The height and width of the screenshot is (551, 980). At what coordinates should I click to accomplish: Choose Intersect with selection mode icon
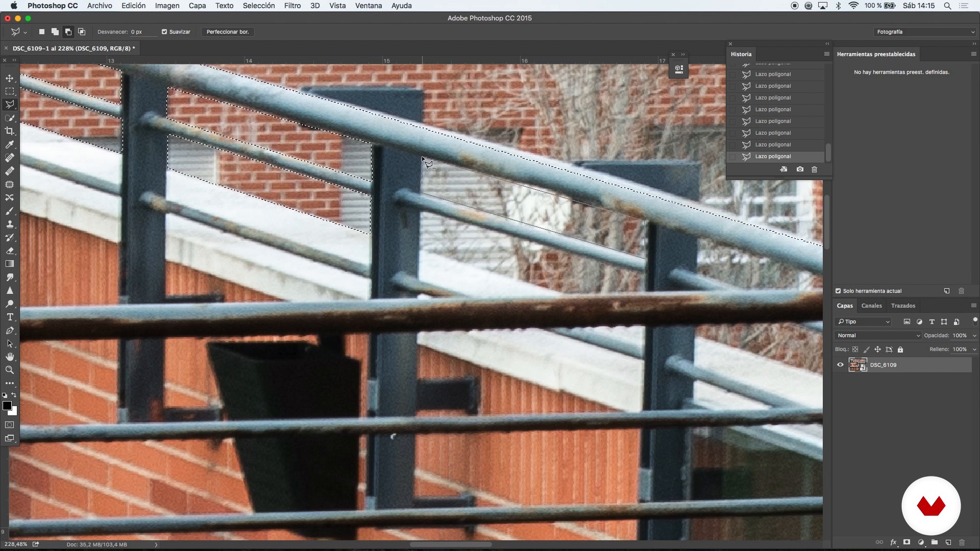tap(82, 32)
